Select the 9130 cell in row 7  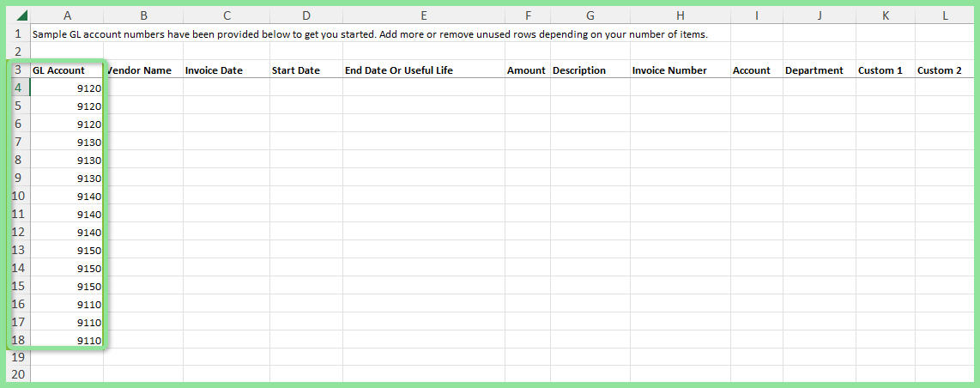pyautogui.click(x=67, y=142)
